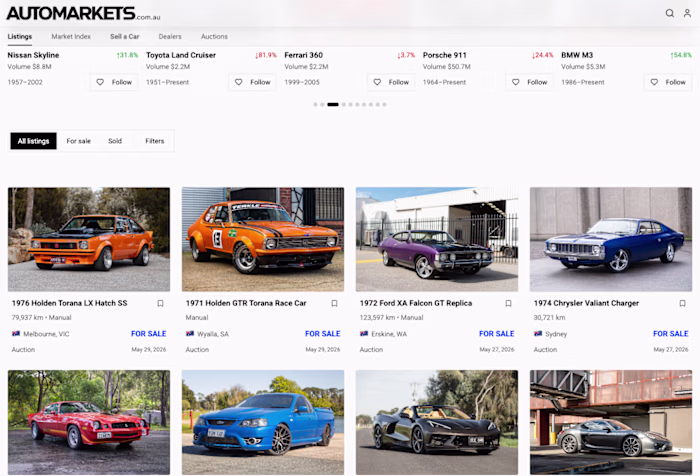
Task: Show Sold listings
Action: tap(115, 141)
